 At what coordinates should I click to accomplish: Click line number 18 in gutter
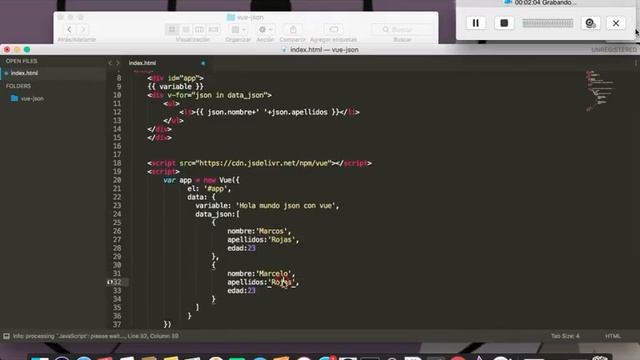point(117,163)
